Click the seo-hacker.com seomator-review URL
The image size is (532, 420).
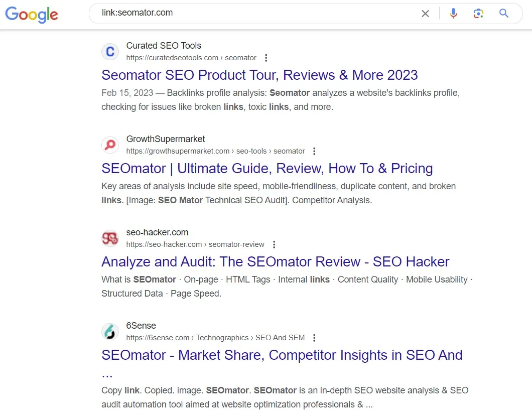[195, 244]
